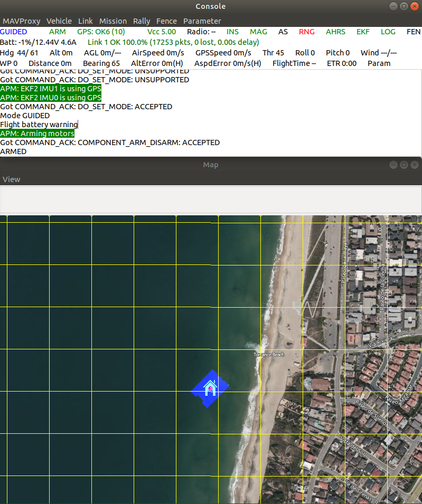The width and height of the screenshot is (422, 504).
Task: Click the Paseo de la Playa street label
Action: [344, 263]
